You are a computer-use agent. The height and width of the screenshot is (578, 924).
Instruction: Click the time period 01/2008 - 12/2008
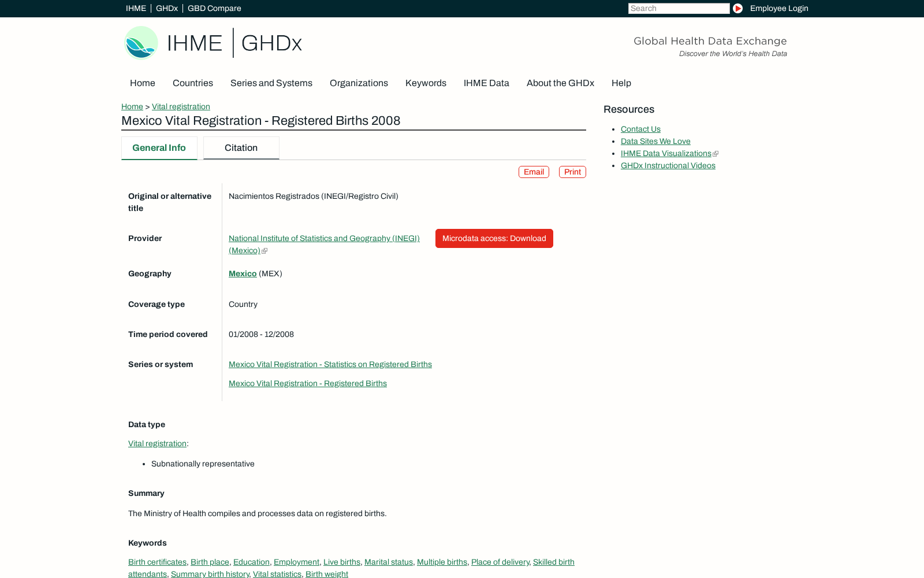click(261, 334)
